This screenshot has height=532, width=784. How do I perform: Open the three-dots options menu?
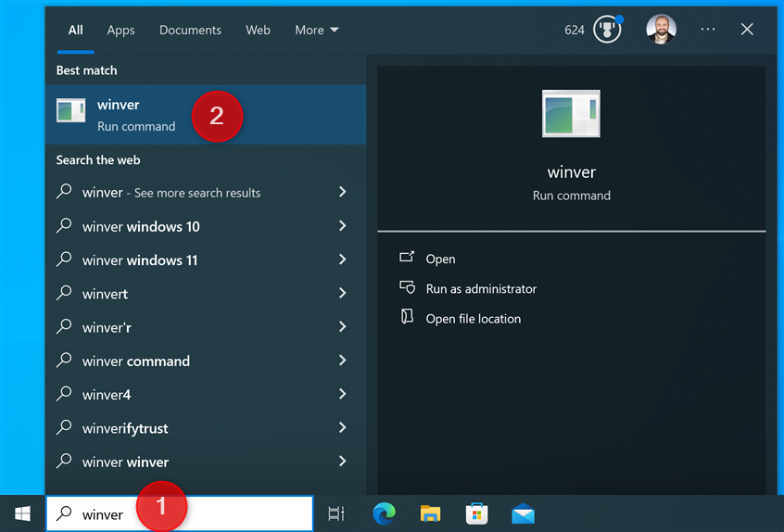click(707, 30)
